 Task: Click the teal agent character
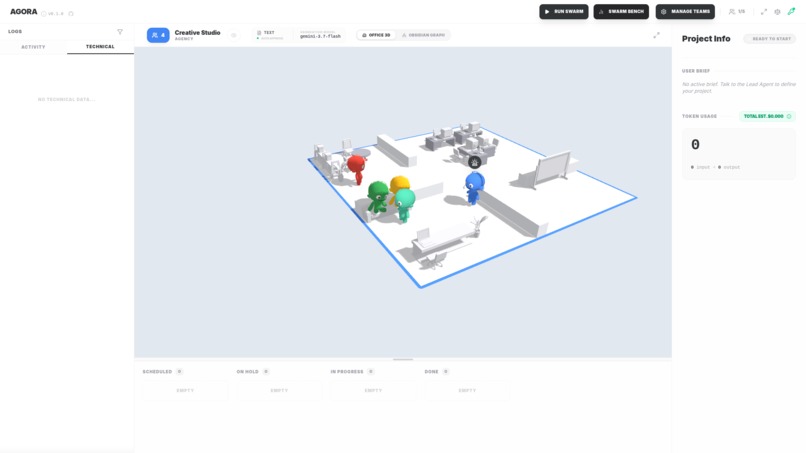(x=405, y=205)
